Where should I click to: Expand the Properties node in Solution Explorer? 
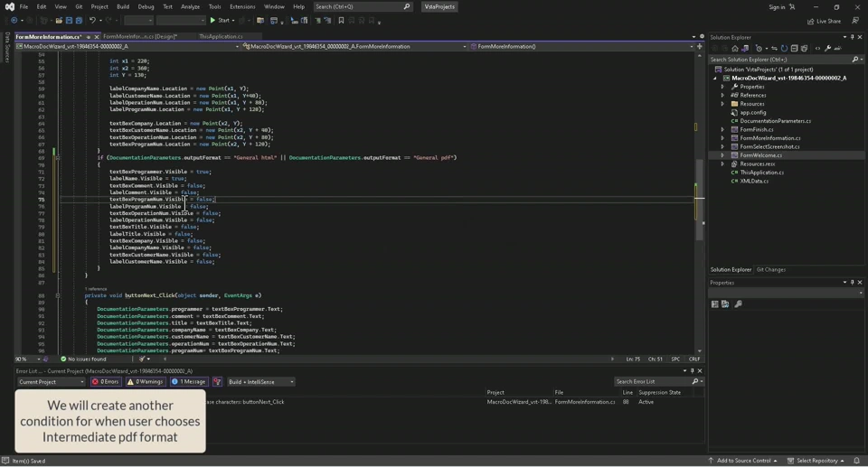tap(722, 87)
